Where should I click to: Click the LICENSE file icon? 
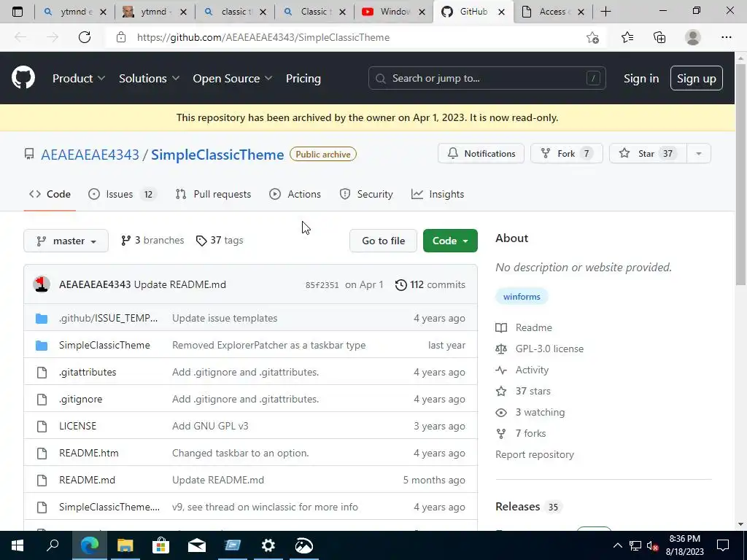click(42, 426)
